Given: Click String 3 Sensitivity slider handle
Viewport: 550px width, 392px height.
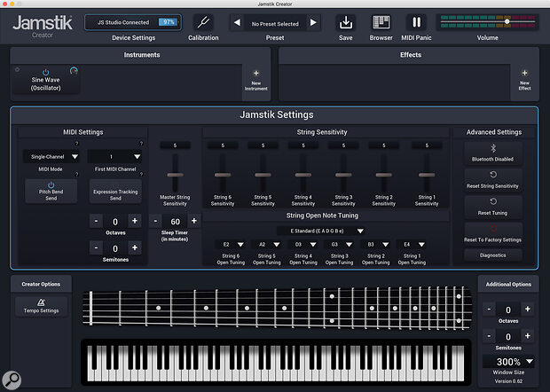Looking at the screenshot, I should [343, 175].
